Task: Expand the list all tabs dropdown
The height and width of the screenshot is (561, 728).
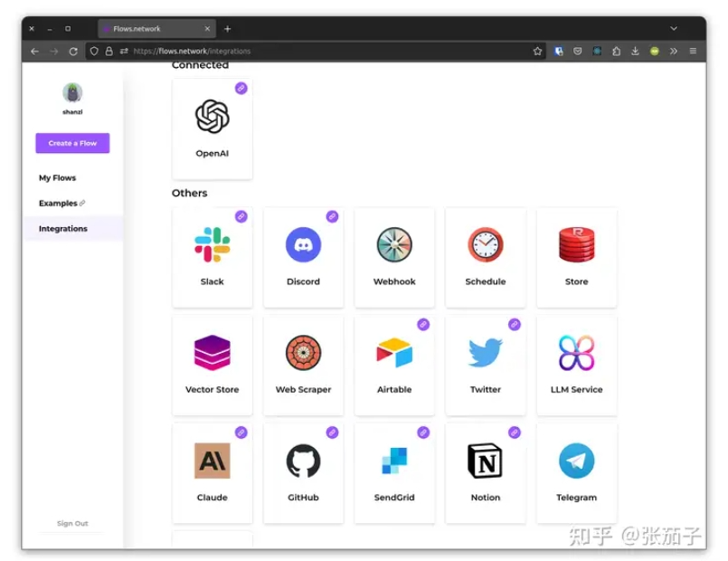Action: click(x=674, y=29)
